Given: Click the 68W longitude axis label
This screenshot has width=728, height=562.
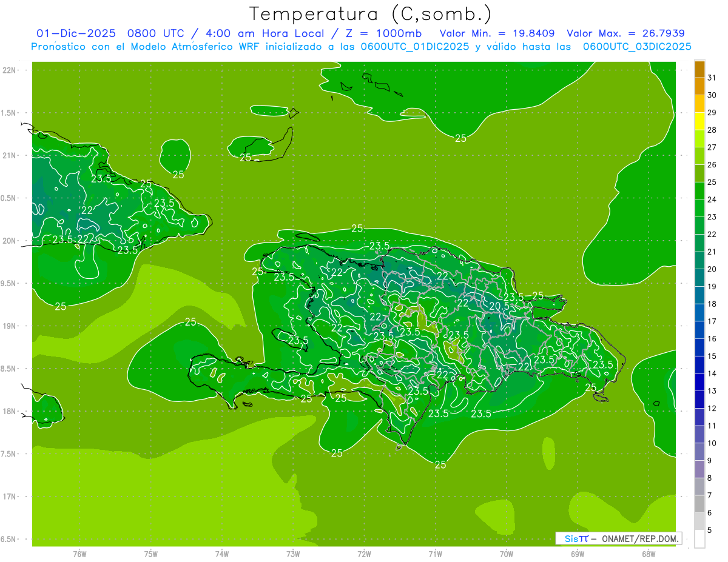Looking at the screenshot, I should point(648,554).
